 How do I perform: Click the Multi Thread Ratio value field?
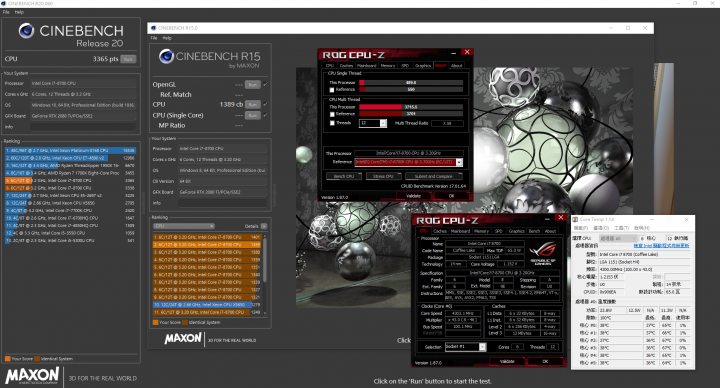tap(447, 124)
